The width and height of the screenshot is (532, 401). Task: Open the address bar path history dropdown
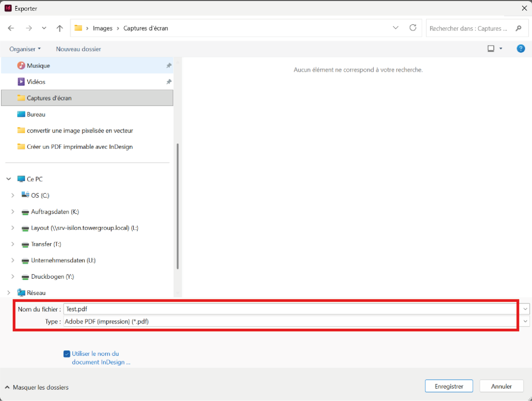pos(395,28)
